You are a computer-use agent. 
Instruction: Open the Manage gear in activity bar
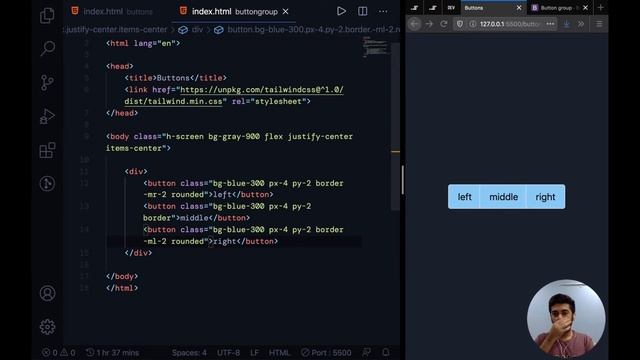pyautogui.click(x=47, y=327)
